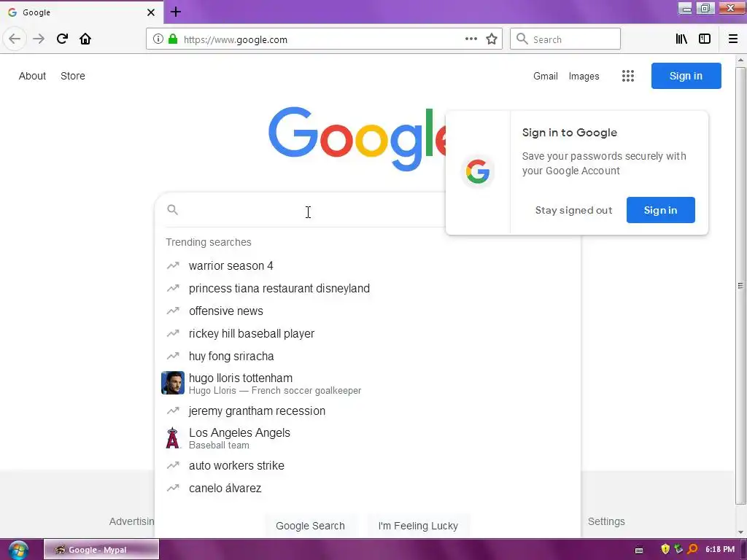
Task: Click I'm Feeling Lucky
Action: [418, 526]
